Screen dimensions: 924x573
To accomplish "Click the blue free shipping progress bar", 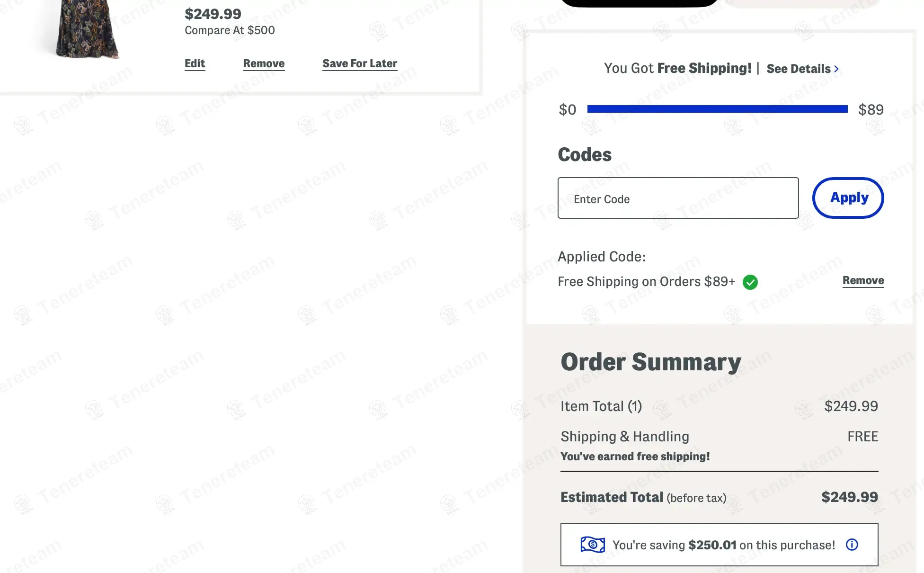I will pos(717,109).
